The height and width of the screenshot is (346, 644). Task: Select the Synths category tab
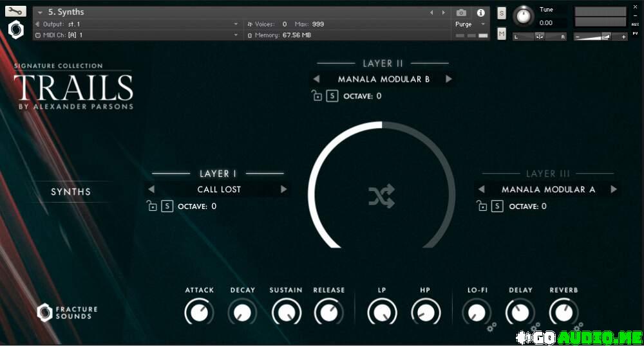tap(71, 192)
